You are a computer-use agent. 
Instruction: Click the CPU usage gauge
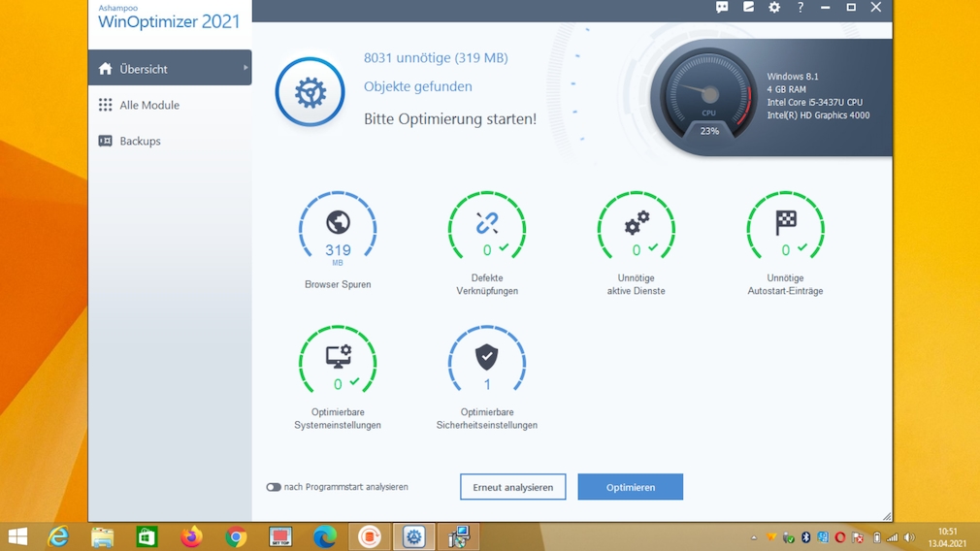tap(709, 99)
